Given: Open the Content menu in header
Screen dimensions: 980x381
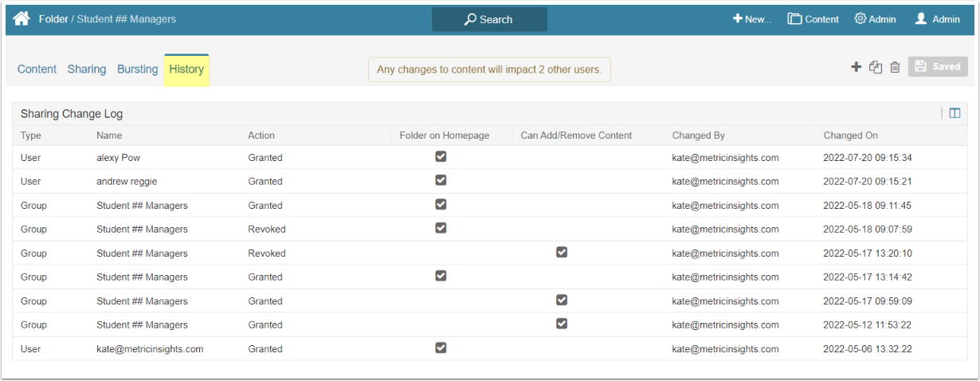Looking at the screenshot, I should pyautogui.click(x=813, y=19).
